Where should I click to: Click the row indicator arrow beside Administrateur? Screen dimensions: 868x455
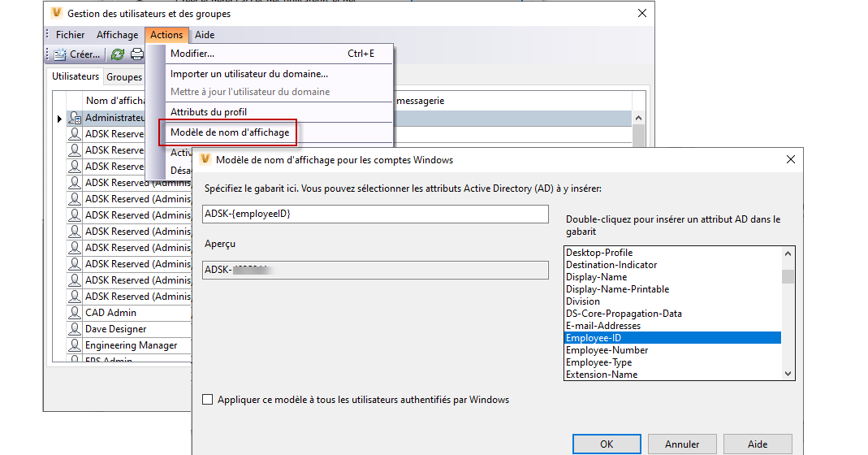click(59, 119)
